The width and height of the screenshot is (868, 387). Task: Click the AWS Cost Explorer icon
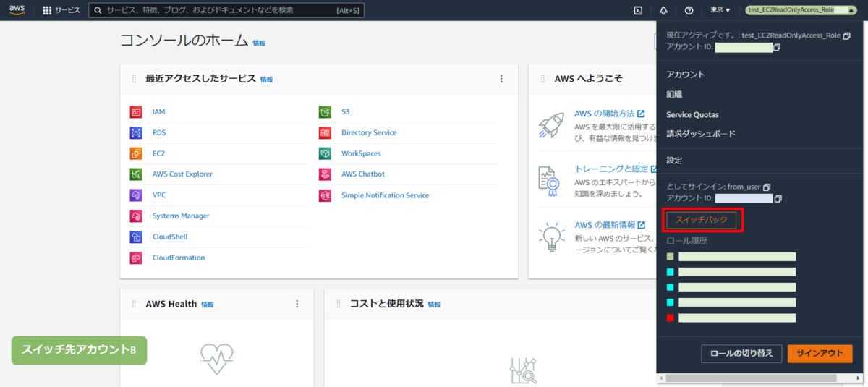click(x=136, y=174)
